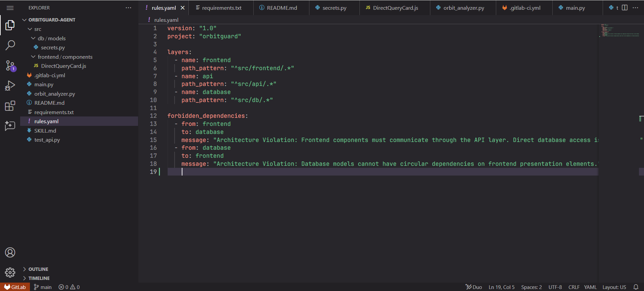Place cursor on the forbidden_dependencies key
This screenshot has width=644, height=291.
[x=206, y=116]
